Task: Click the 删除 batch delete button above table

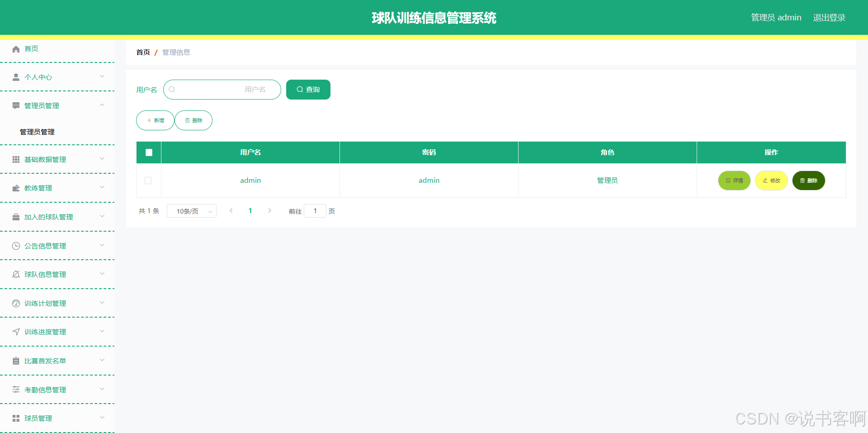Action: [193, 120]
